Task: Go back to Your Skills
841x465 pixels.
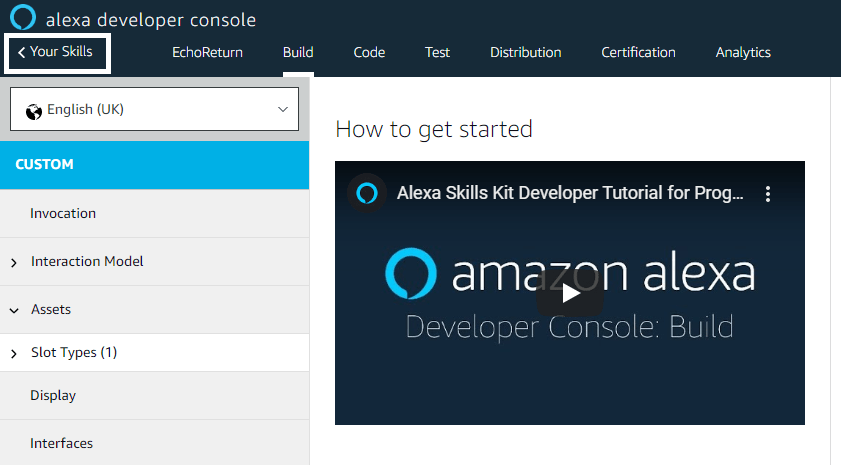Action: pos(57,53)
